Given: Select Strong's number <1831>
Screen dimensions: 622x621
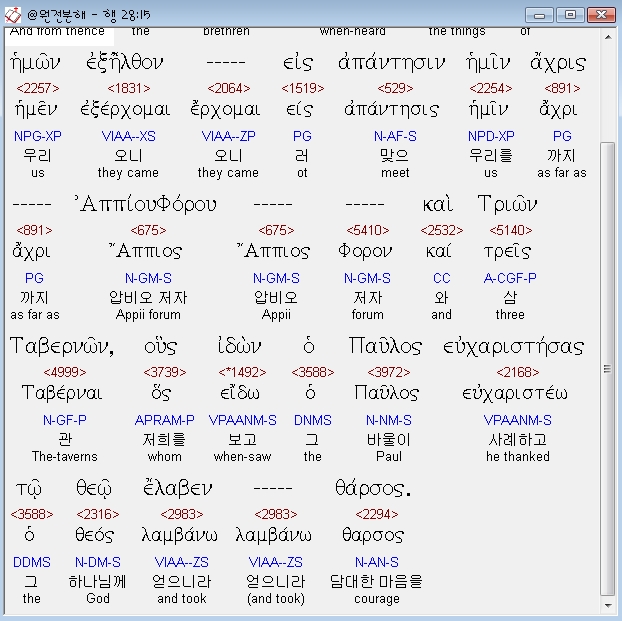Looking at the screenshot, I should [129, 88].
